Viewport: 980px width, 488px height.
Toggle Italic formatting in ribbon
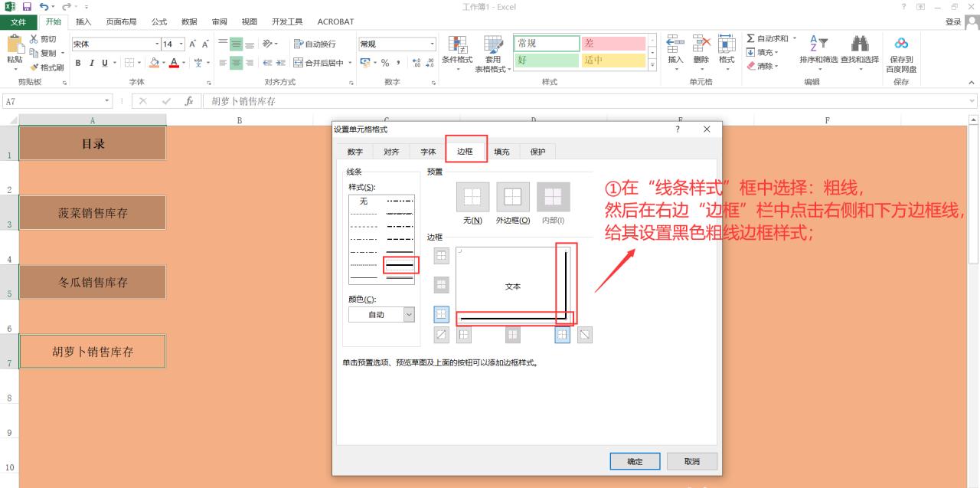coord(91,63)
